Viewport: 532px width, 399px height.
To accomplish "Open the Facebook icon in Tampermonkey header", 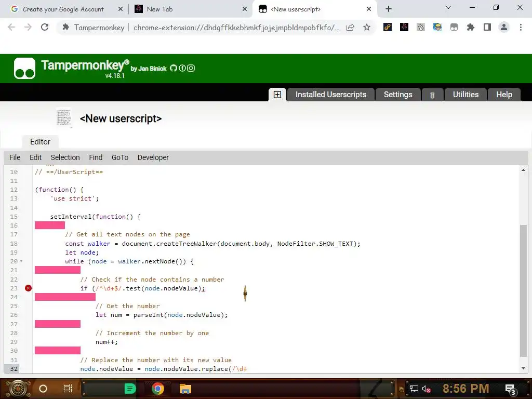I will tap(182, 68).
